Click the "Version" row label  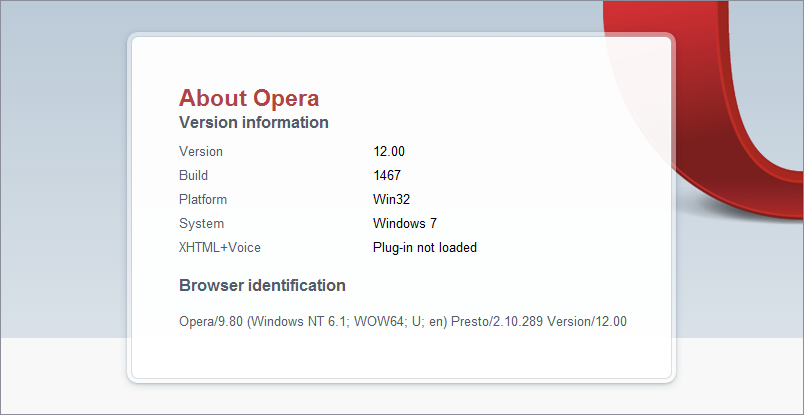pyautogui.click(x=201, y=152)
